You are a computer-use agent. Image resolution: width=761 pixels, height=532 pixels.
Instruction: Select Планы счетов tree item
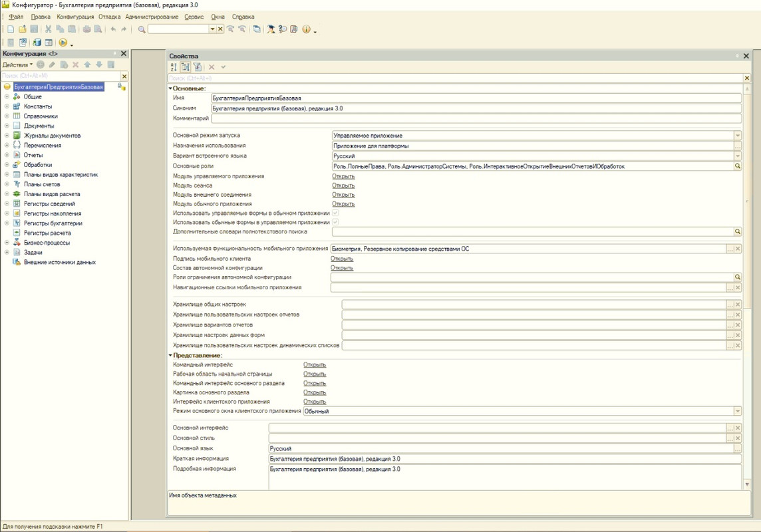(42, 184)
